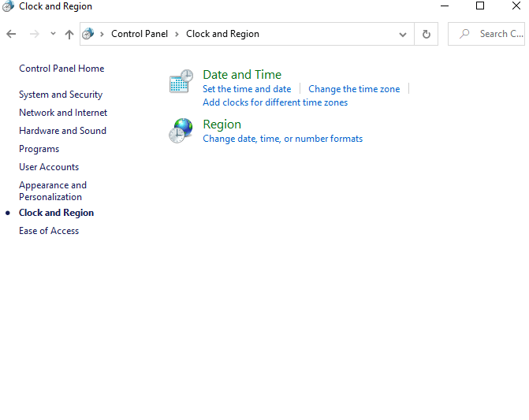Click the Back arrow navigation button
Viewport: 529px width, 420px height.
(11, 34)
